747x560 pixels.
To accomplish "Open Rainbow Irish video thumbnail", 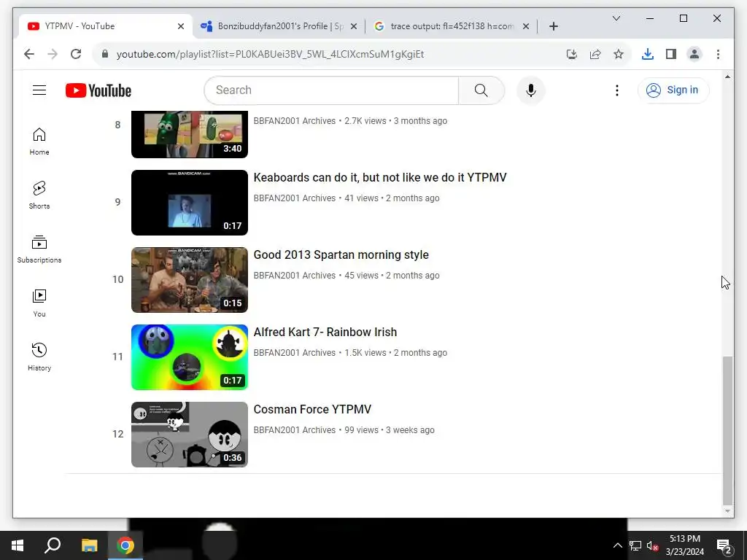I will (190, 357).
